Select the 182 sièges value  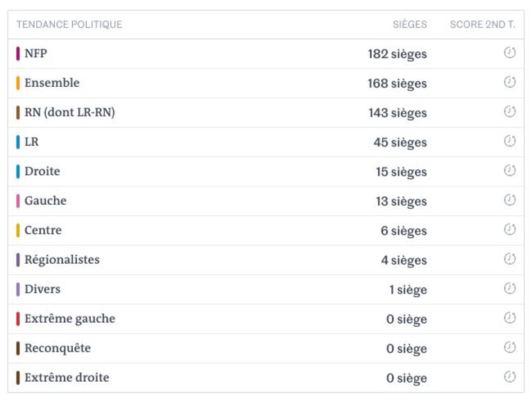pyautogui.click(x=397, y=54)
